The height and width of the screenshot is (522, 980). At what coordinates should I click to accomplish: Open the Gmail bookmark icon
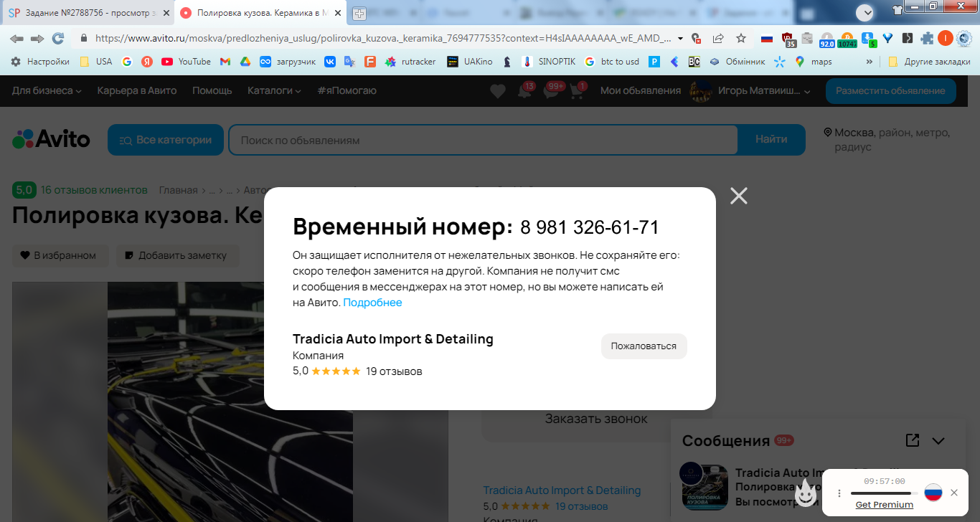click(x=225, y=62)
